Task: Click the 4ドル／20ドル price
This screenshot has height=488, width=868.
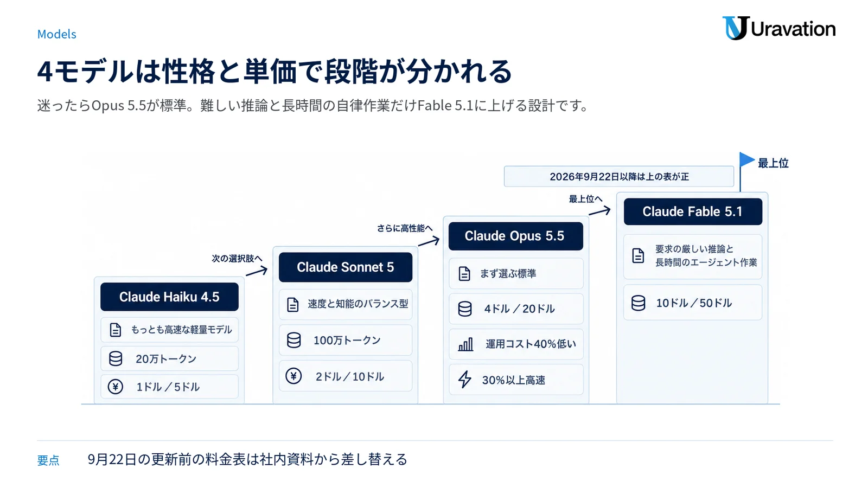Action: pos(520,309)
